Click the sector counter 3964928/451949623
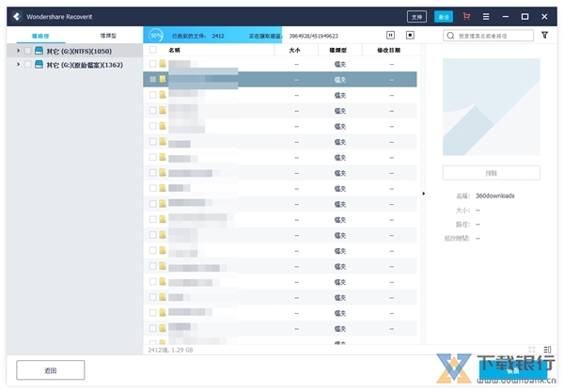 click(x=314, y=36)
